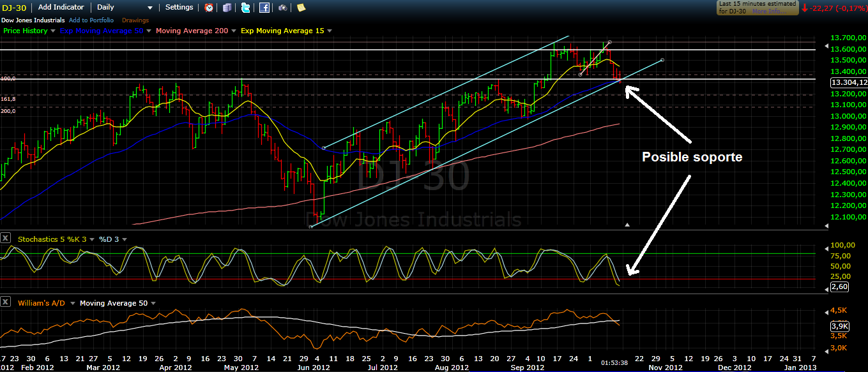Open the Drawings link
This screenshot has width=868, height=372.
point(135,20)
